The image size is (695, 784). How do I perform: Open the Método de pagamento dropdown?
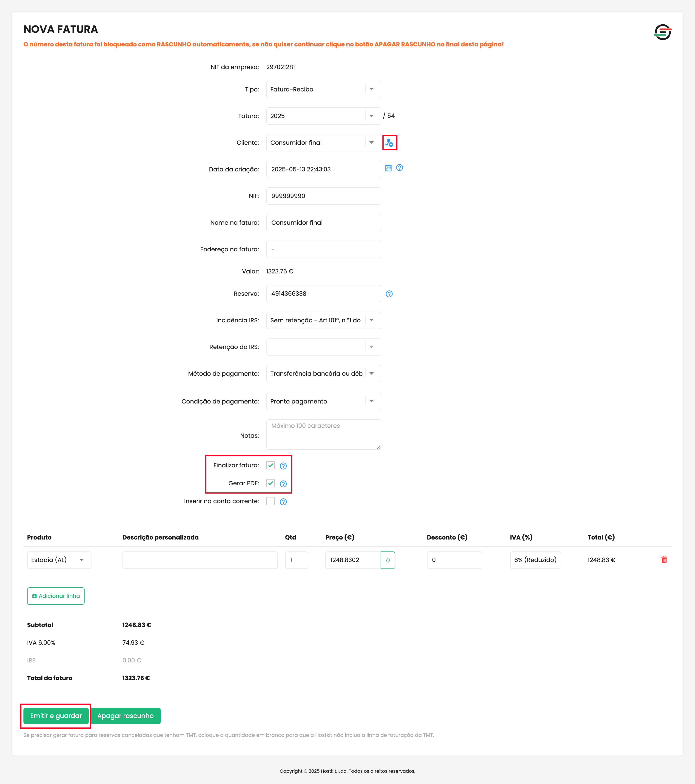[323, 374]
